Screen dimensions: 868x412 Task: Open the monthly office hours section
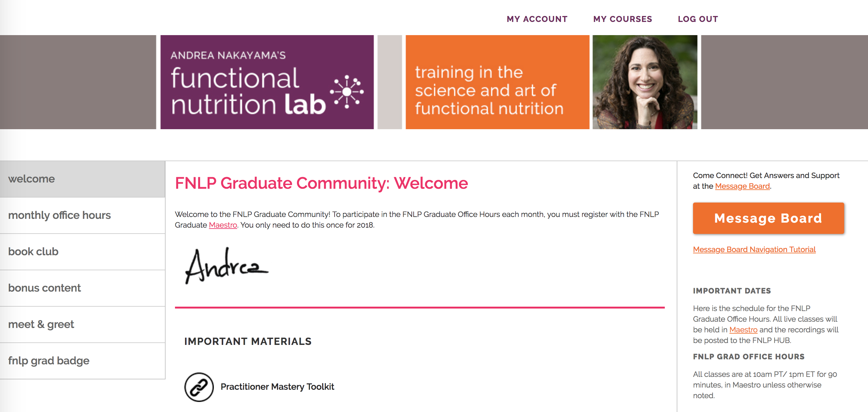point(59,215)
